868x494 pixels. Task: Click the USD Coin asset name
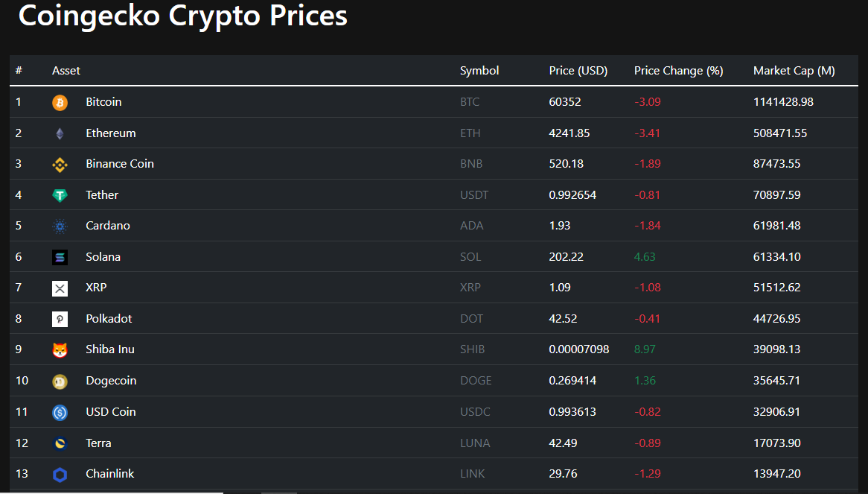[110, 412]
